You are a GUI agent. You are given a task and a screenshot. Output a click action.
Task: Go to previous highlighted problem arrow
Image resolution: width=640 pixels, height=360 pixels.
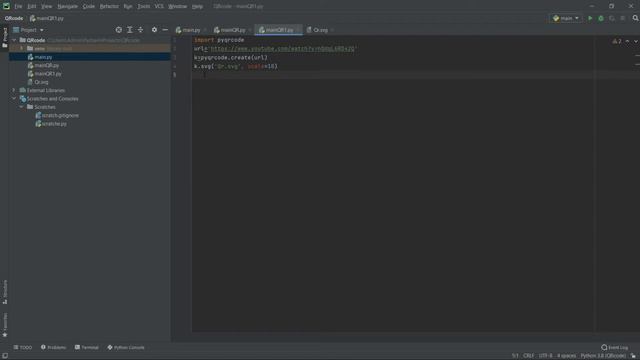pyautogui.click(x=627, y=41)
